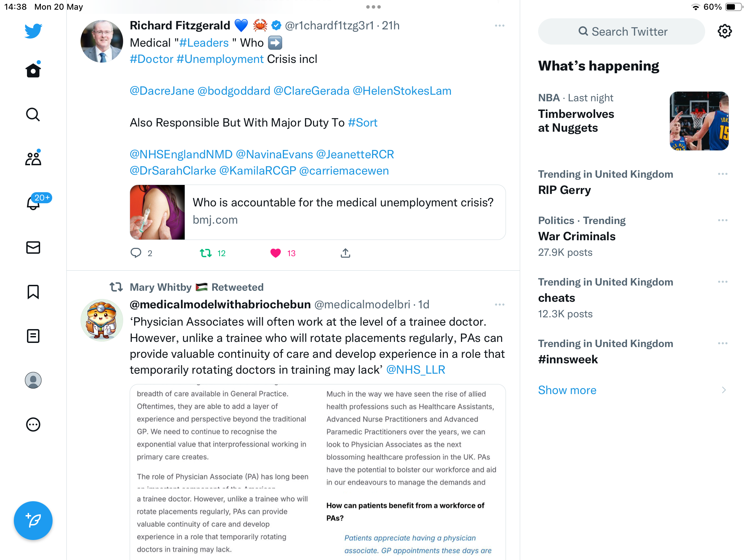Open the Home feed icon
This screenshot has height=560, width=747.
33,70
